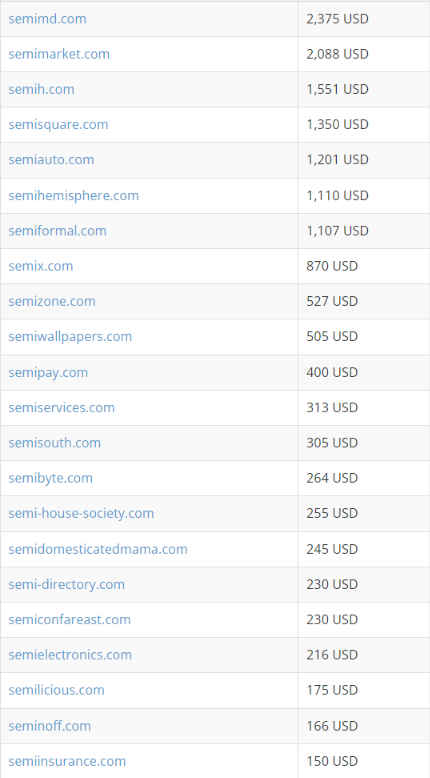Click the semiinsurance.com link
The image size is (430, 778).
[67, 761]
